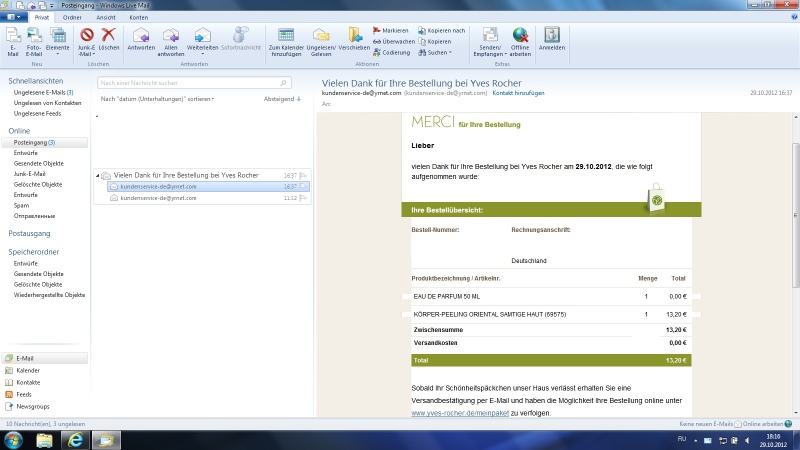Open the Elemente new items button

coord(57,42)
